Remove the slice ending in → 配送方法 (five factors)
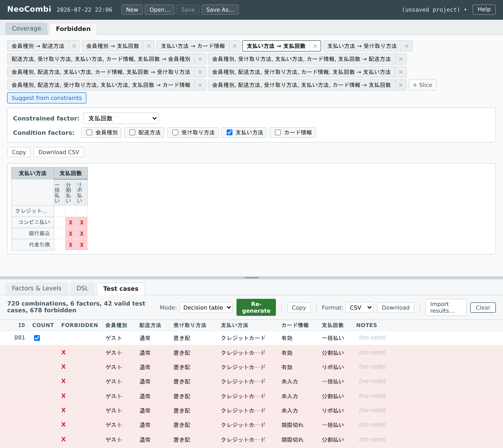 (x=401, y=59)
